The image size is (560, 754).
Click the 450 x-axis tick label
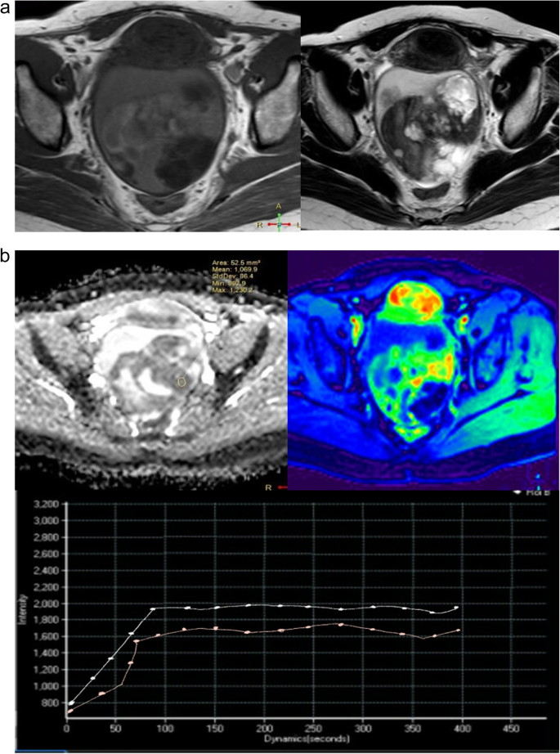click(x=510, y=729)
